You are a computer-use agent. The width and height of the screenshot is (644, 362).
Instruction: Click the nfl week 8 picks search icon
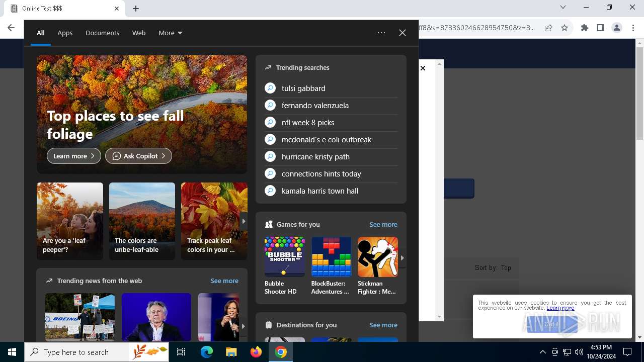tap(270, 122)
